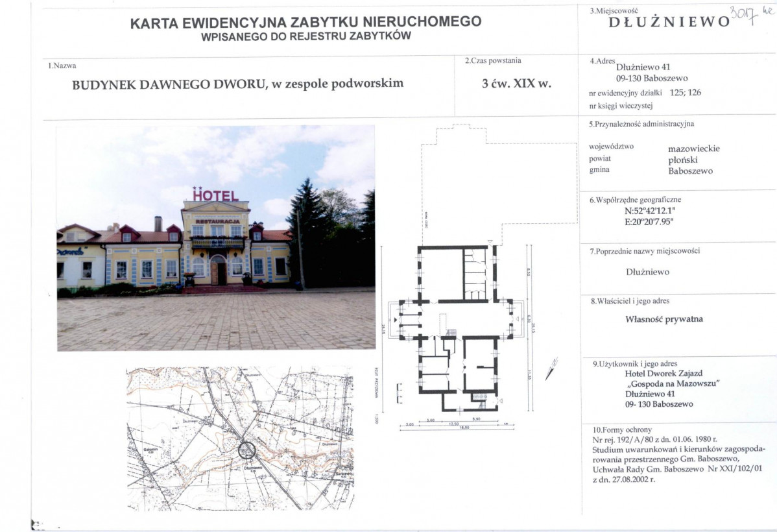This screenshot has width=777, height=532.
Task: Click the parcel numbers '125; 126'
Action: click(x=686, y=92)
